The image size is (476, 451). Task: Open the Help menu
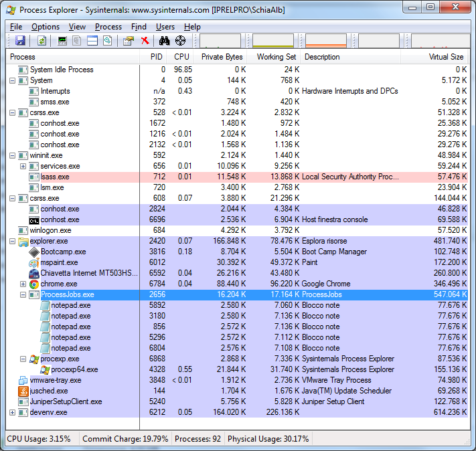[x=192, y=27]
